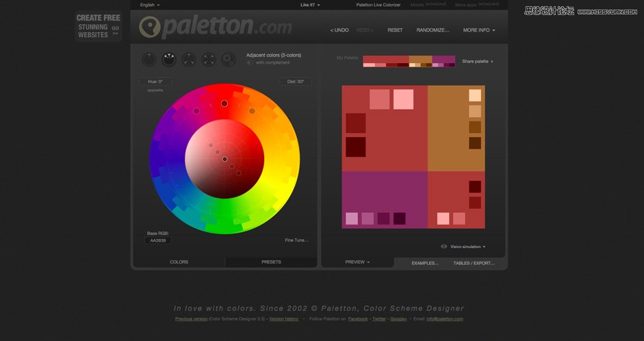Expand the MORE INFO menu
The width and height of the screenshot is (644, 341).
(479, 30)
